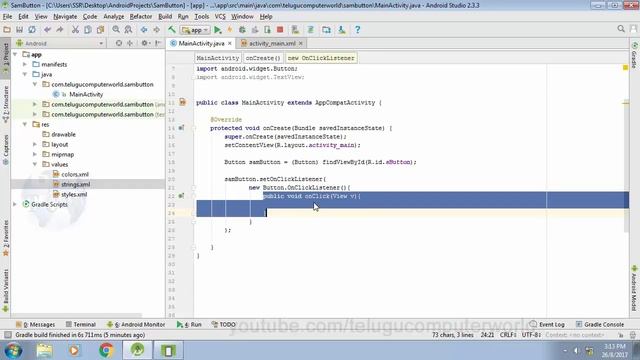Close the MainActivity.java tab
This screenshot has width=640, height=360.
click(230, 43)
